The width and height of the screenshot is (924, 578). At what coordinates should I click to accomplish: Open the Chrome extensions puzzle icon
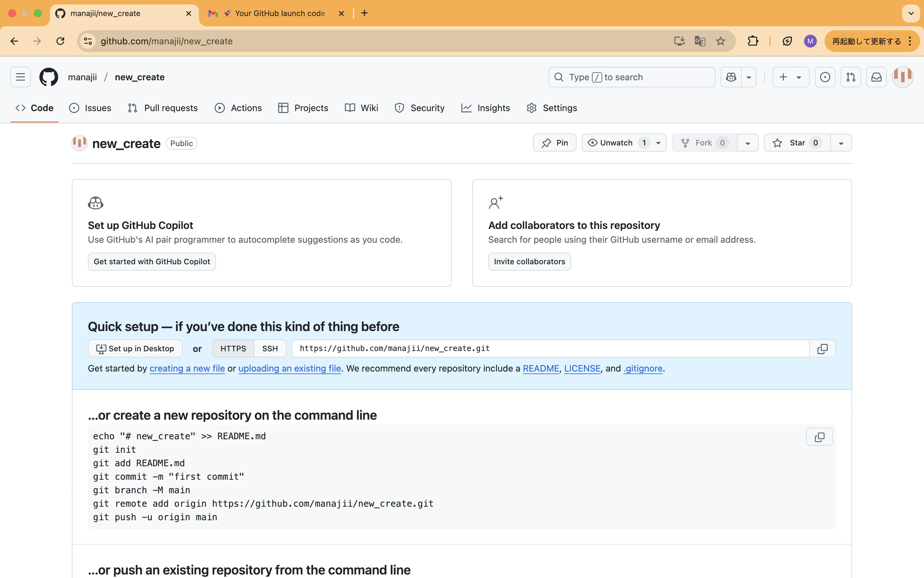pos(753,41)
